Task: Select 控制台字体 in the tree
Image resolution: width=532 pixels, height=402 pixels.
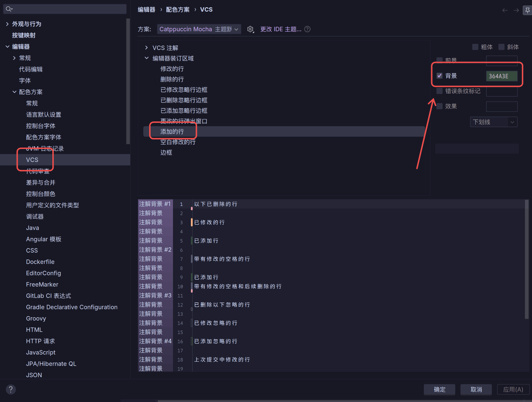Action: pyautogui.click(x=41, y=126)
